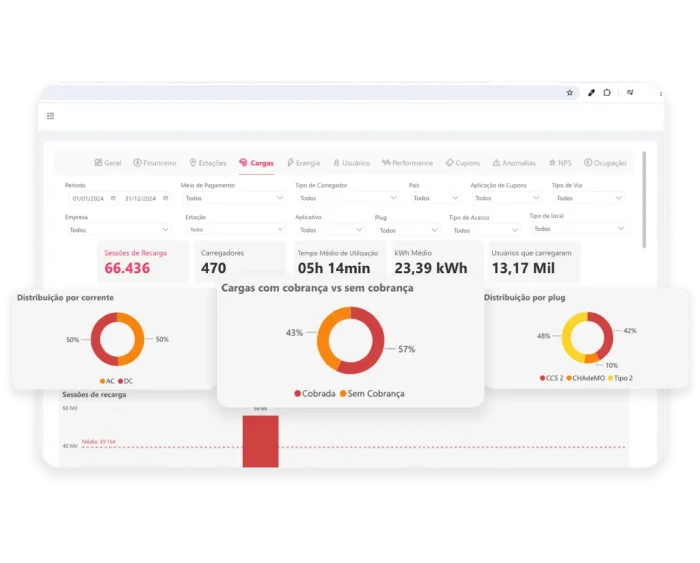Open the Empresa filter dropdown
The height and width of the screenshot is (563, 700).
(118, 230)
